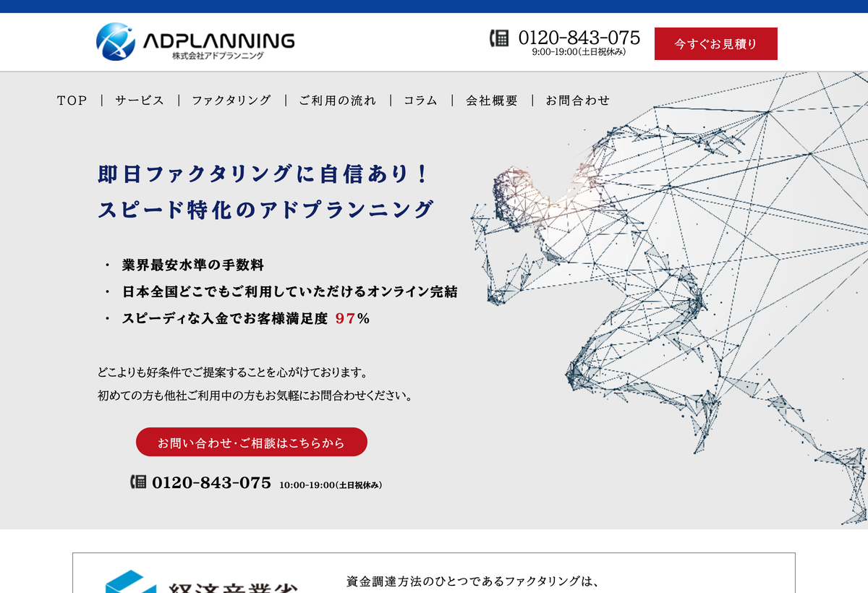Click the hero phone icon above 10:00-19:00
Screen dimensions: 868x593
[138, 482]
